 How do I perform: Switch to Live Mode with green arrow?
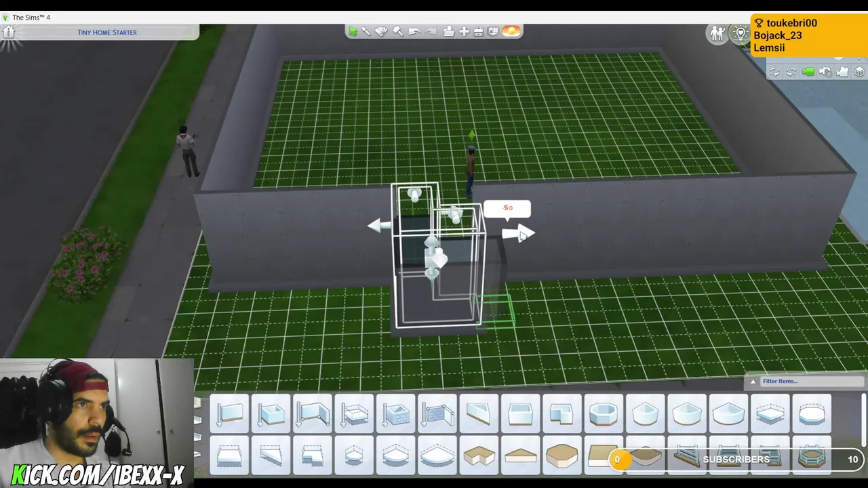coord(353,31)
